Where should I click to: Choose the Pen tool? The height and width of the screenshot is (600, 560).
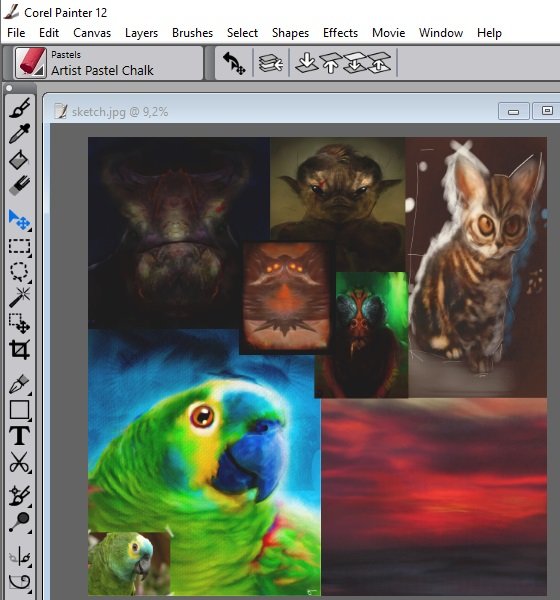[20, 384]
